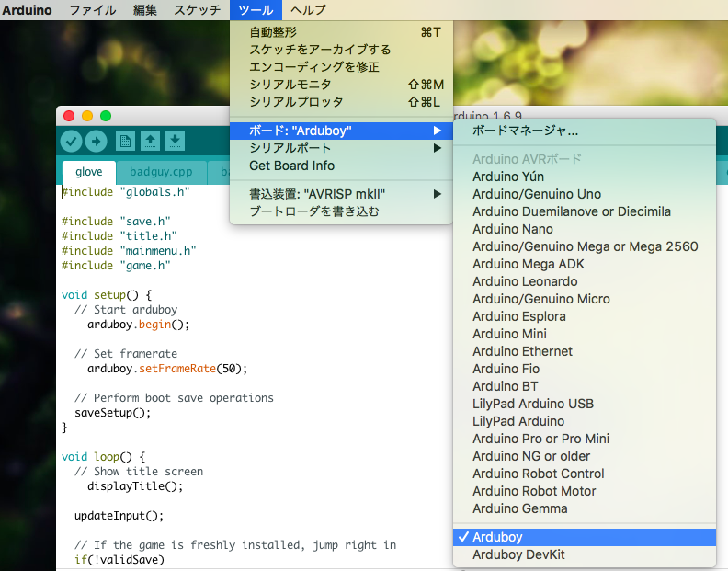Select Arduino Esplora board
728x571 pixels.
[585, 316]
